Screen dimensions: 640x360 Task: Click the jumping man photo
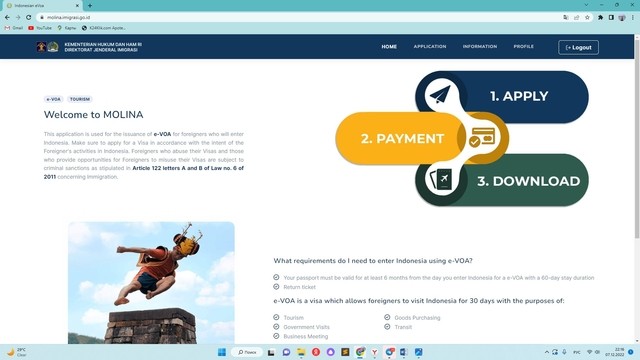(x=151, y=282)
